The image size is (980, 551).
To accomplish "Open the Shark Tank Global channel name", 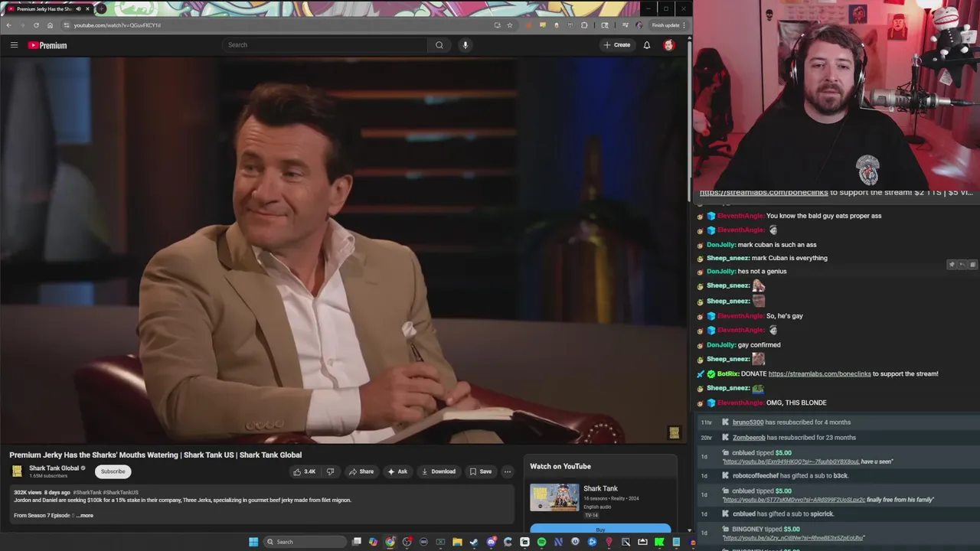I will [54, 468].
